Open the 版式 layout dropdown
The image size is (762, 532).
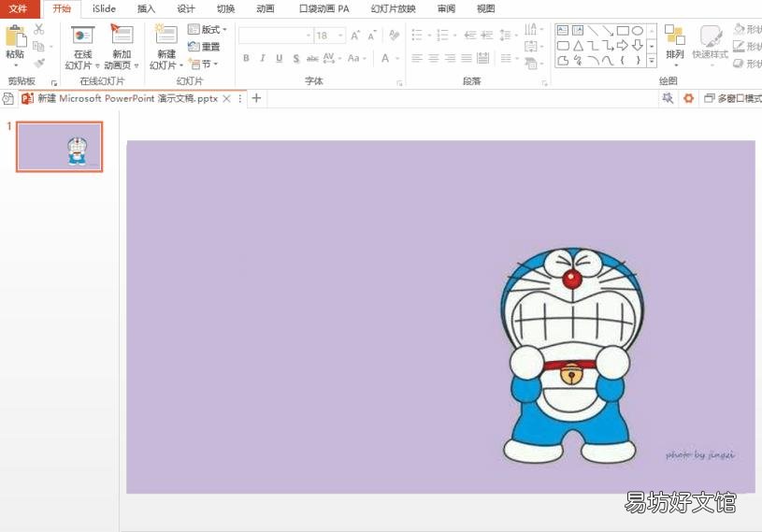(208, 30)
